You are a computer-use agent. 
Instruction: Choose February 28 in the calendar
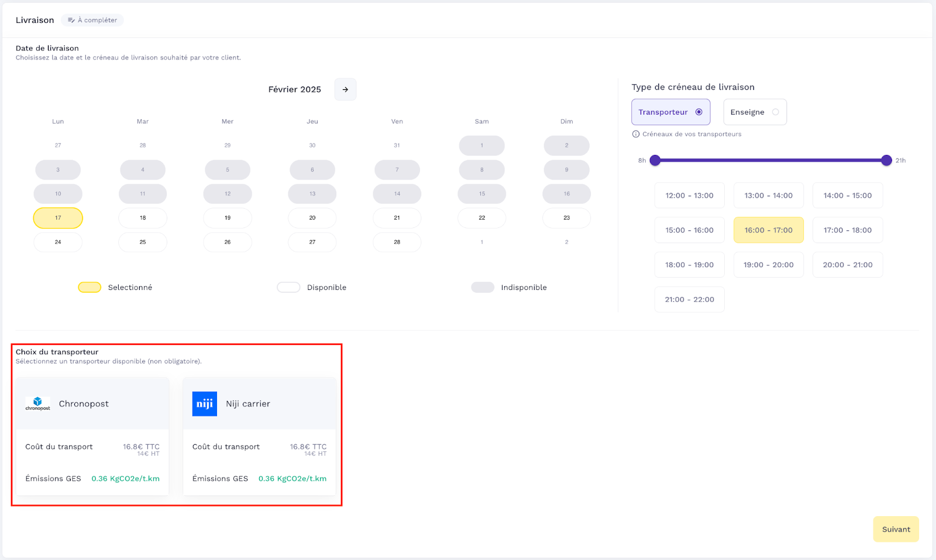tap(397, 242)
